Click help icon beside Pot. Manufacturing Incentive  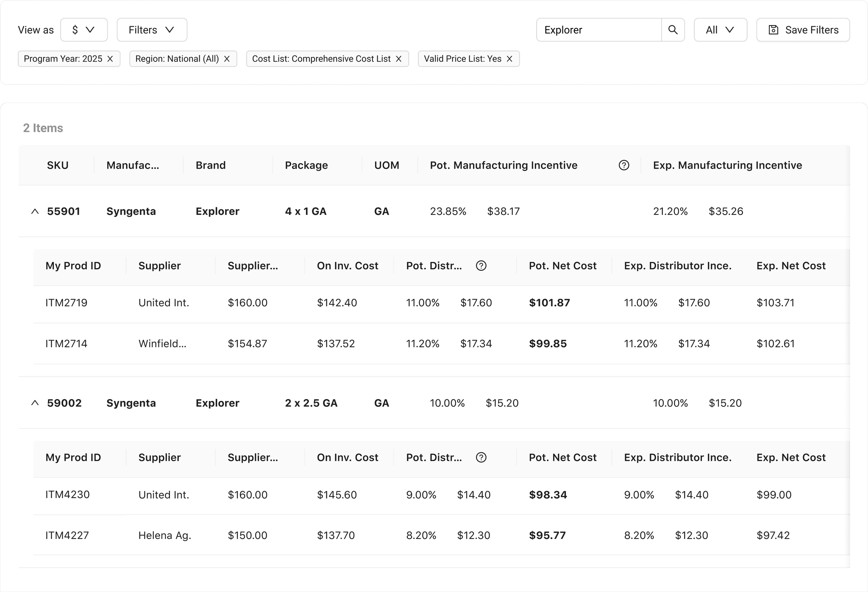[x=624, y=165]
